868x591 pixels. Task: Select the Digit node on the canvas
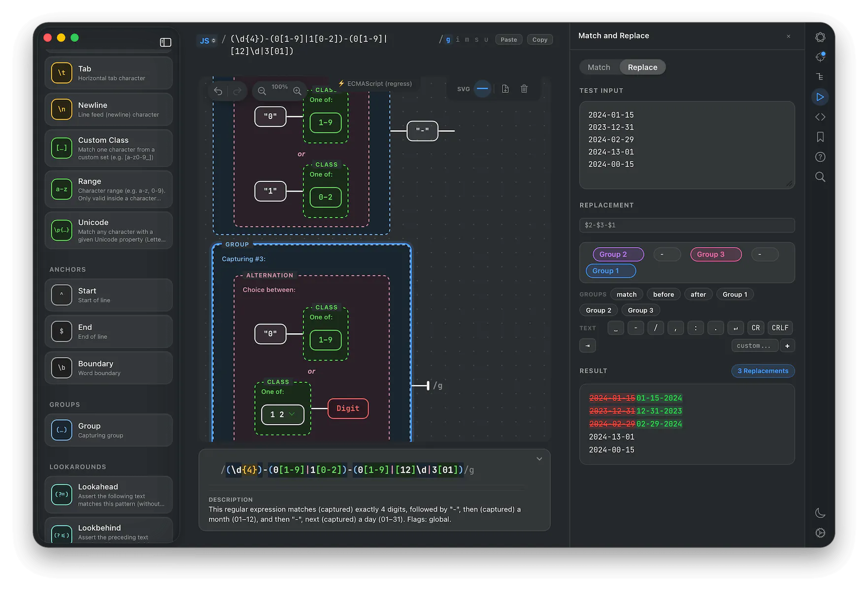(x=348, y=409)
